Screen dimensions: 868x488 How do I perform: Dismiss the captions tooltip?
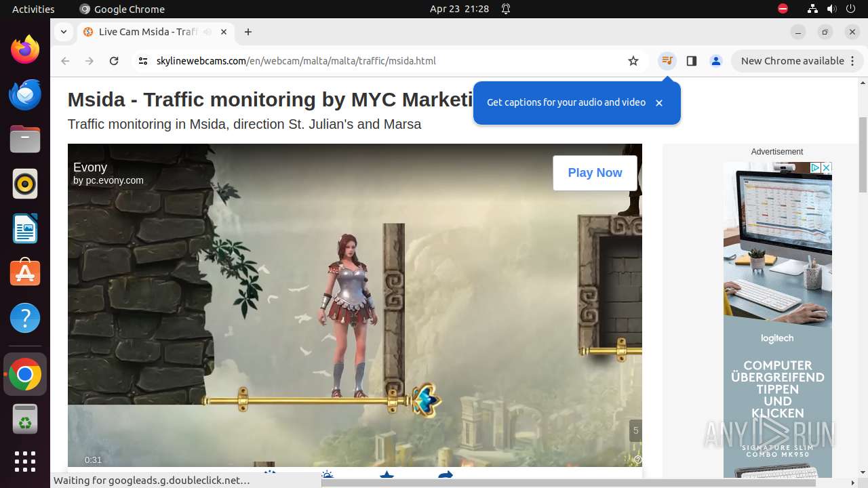pyautogui.click(x=659, y=103)
